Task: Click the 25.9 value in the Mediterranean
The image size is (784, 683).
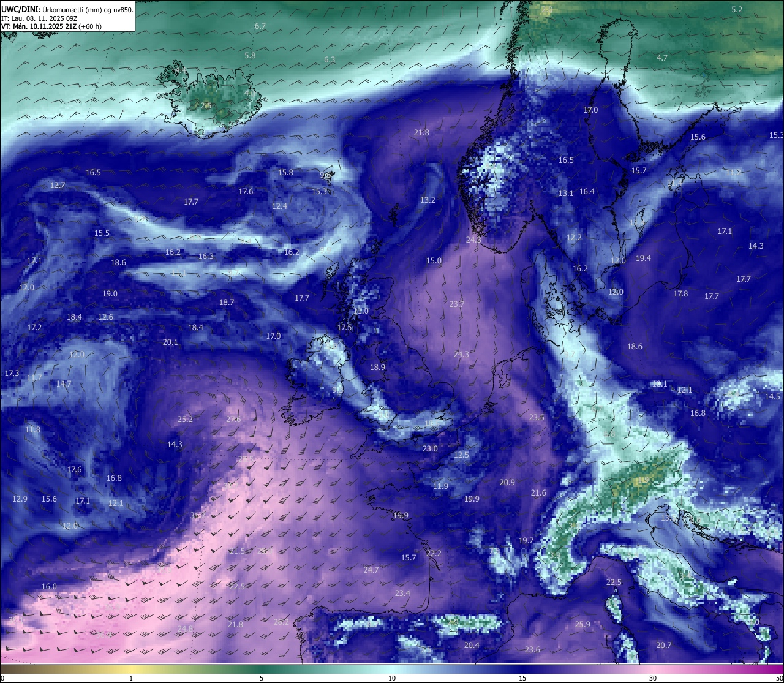Action: click(582, 625)
